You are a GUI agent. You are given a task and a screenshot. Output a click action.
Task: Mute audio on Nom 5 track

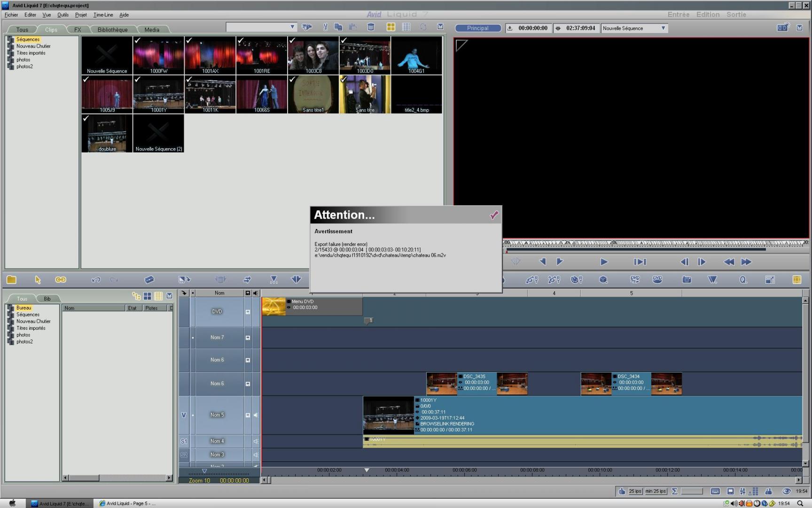[x=256, y=415]
